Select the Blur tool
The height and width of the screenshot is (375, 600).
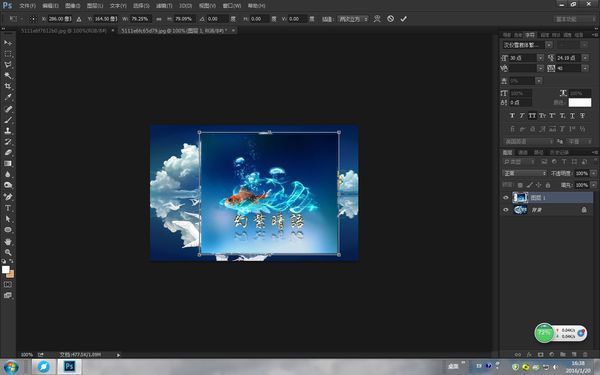(8, 174)
